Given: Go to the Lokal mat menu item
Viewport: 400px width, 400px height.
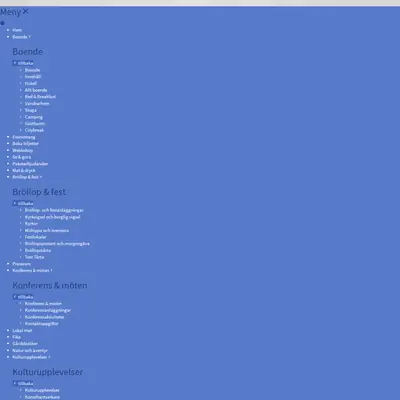Looking at the screenshot, I should tap(22, 330).
